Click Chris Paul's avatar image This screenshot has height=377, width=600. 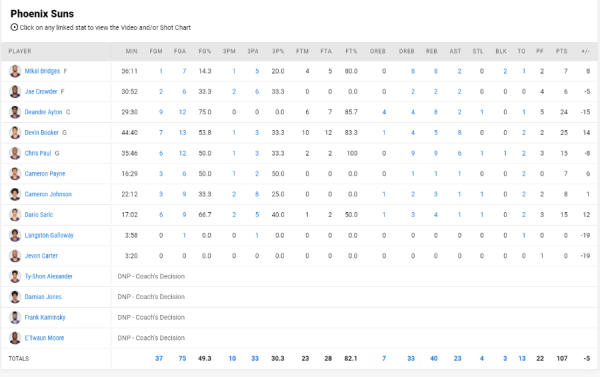[15, 153]
